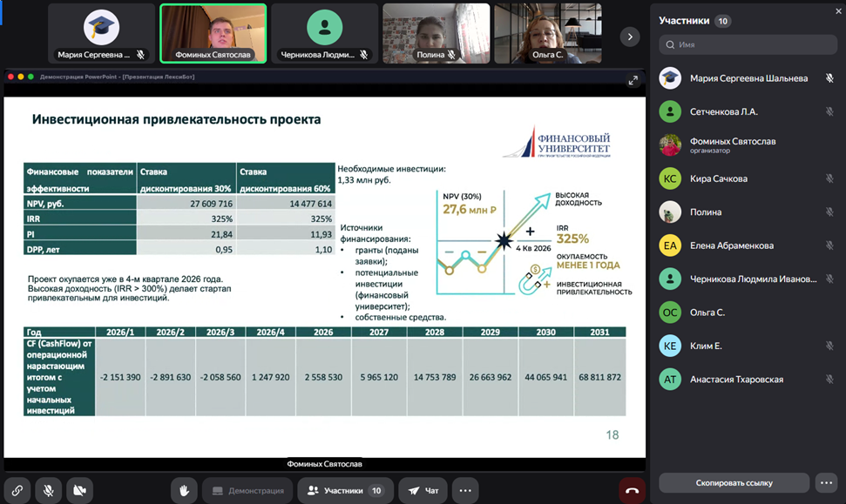
Task: Open more options beside Скопировать ссылку
Action: click(826, 482)
